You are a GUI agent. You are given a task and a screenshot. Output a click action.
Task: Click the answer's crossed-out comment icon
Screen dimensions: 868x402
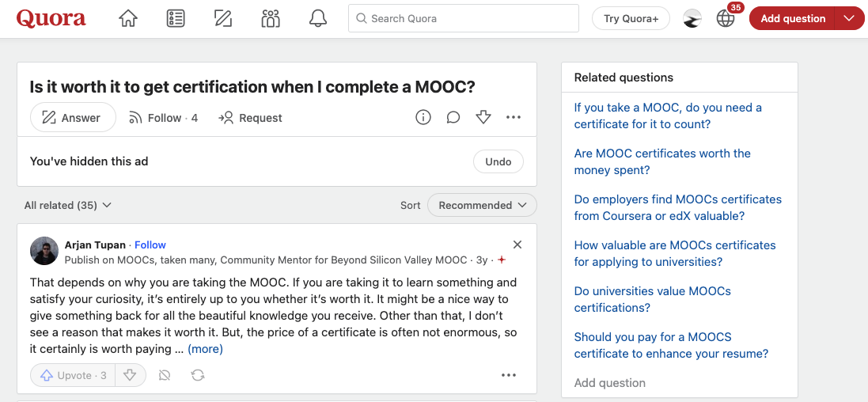click(165, 375)
